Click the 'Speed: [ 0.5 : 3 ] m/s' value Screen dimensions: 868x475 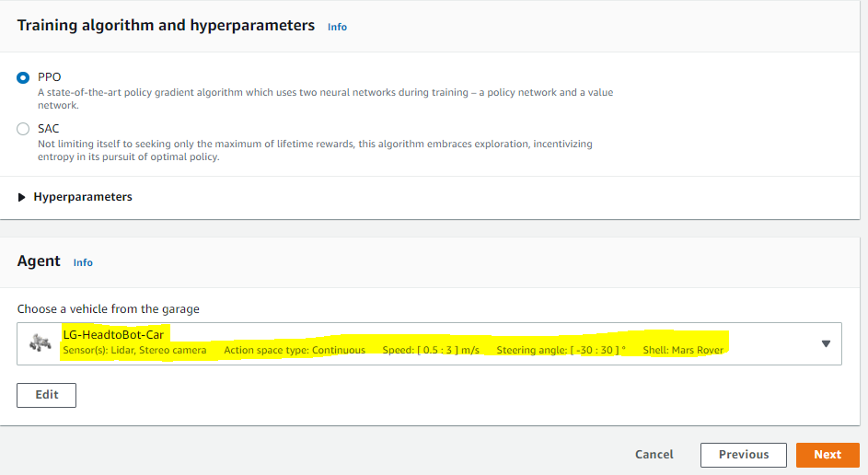[x=431, y=350]
